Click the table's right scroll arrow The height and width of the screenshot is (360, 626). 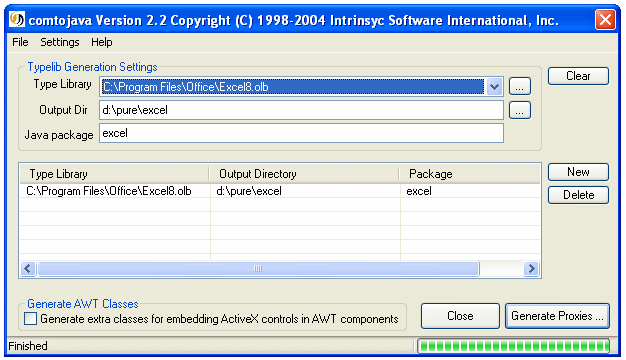(x=531, y=268)
